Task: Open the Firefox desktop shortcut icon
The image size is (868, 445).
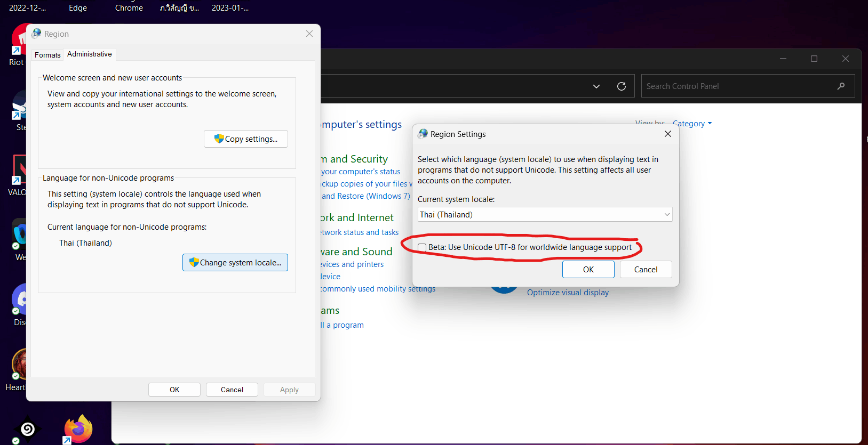Action: tap(78, 428)
